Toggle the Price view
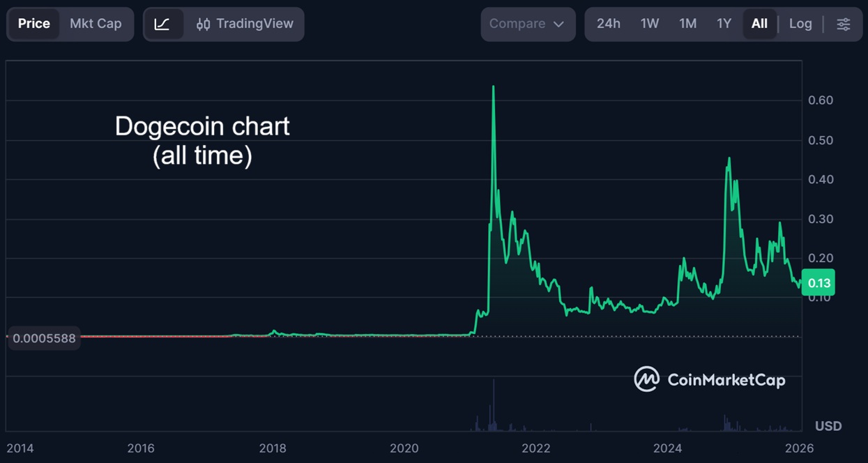 (x=34, y=23)
